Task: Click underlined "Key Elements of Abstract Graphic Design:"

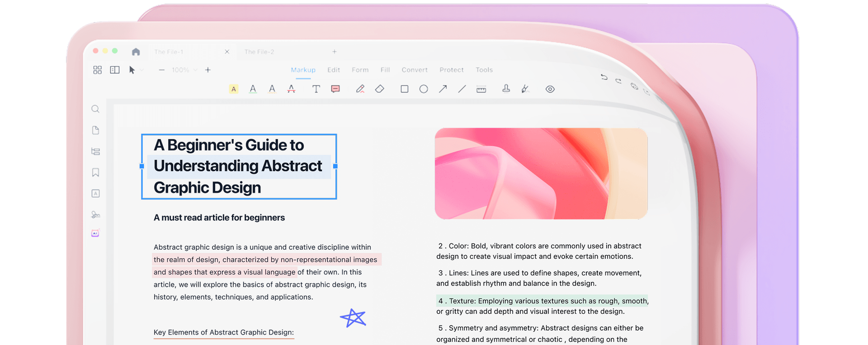Action: pyautogui.click(x=224, y=332)
